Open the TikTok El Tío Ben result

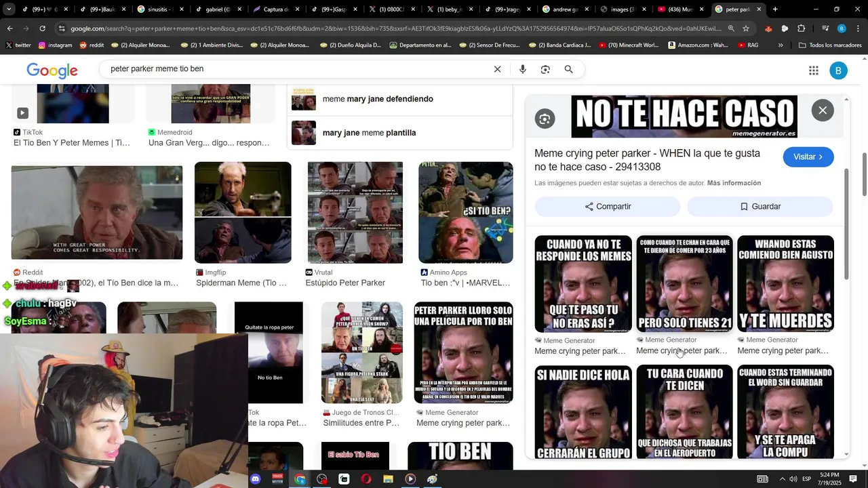click(71, 143)
